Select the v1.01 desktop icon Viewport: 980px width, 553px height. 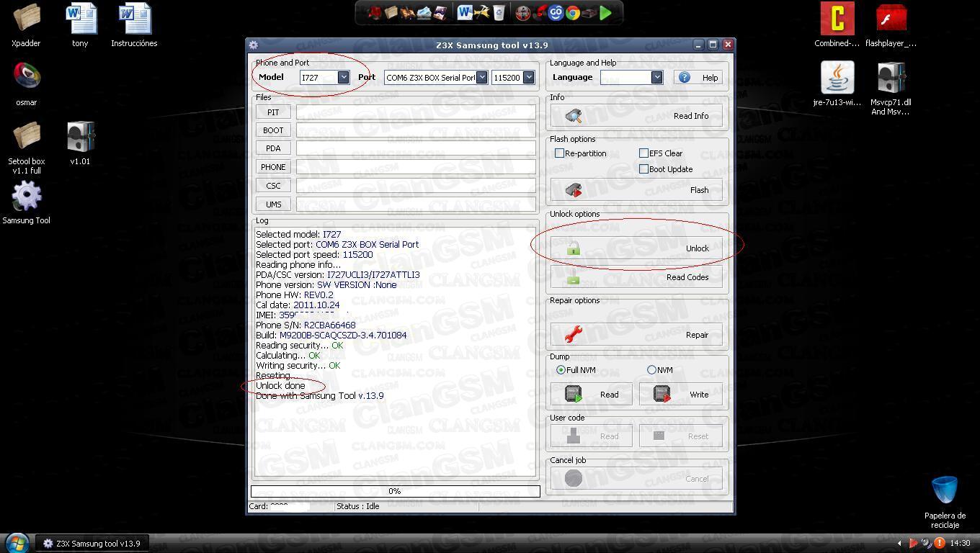tap(80, 143)
